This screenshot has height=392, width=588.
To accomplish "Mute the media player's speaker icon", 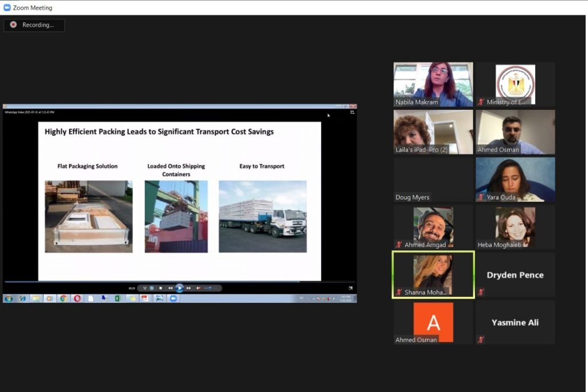I will (199, 288).
